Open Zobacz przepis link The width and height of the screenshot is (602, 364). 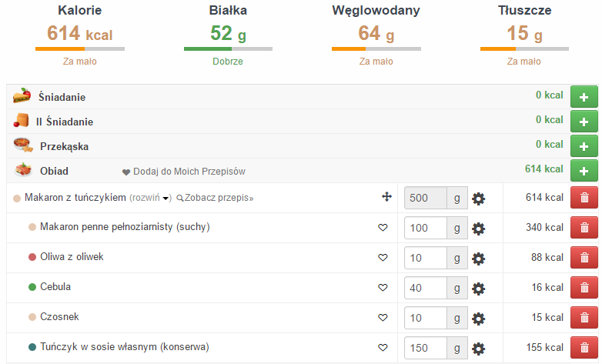(216, 199)
